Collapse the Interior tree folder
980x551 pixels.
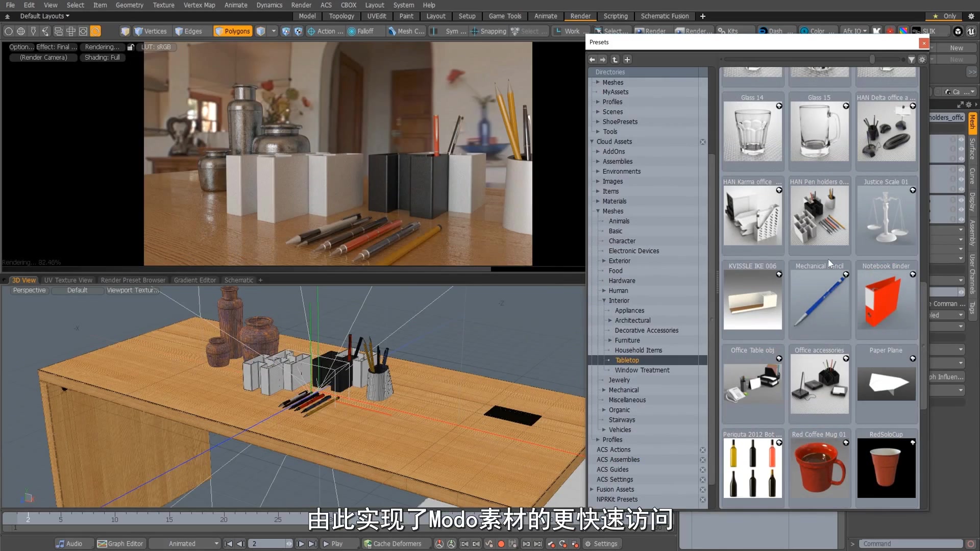click(x=604, y=301)
